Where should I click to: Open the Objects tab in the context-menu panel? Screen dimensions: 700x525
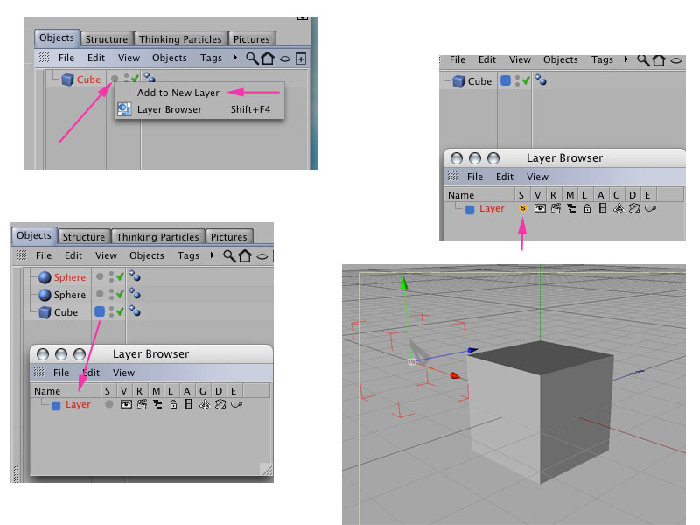[x=57, y=38]
